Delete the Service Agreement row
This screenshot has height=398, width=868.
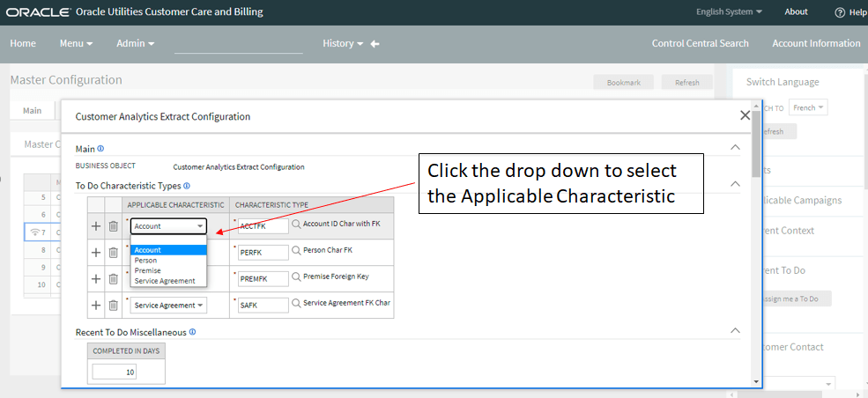coord(113,306)
